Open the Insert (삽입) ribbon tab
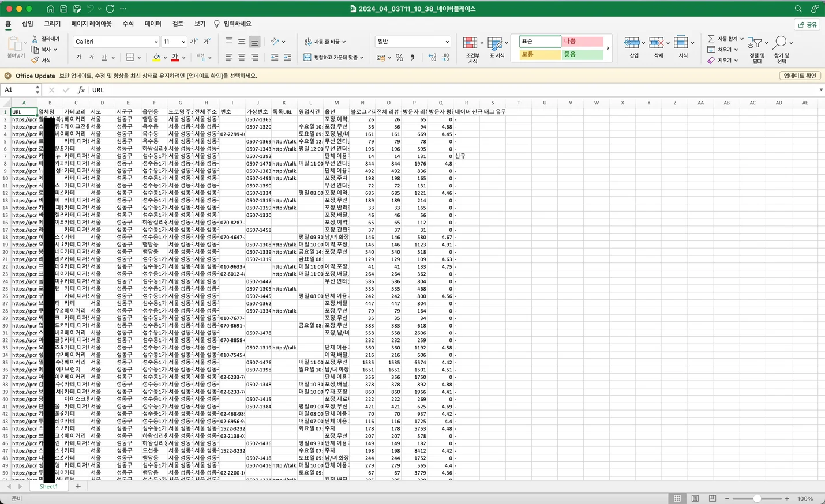Image resolution: width=825 pixels, height=504 pixels. tap(28, 24)
